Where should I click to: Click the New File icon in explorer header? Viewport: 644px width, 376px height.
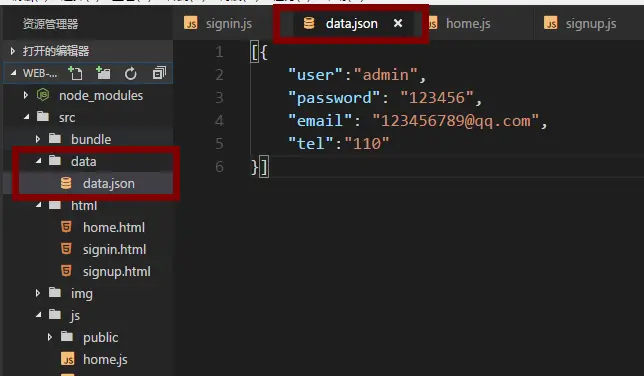click(x=75, y=73)
